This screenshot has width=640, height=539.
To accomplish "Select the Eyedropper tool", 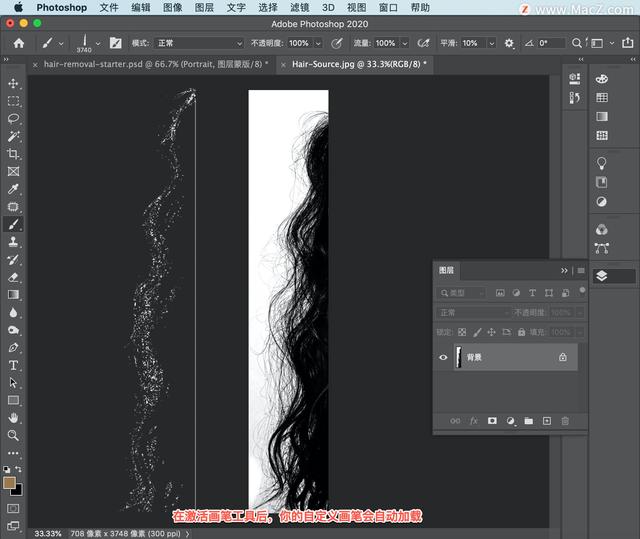I will (x=13, y=189).
